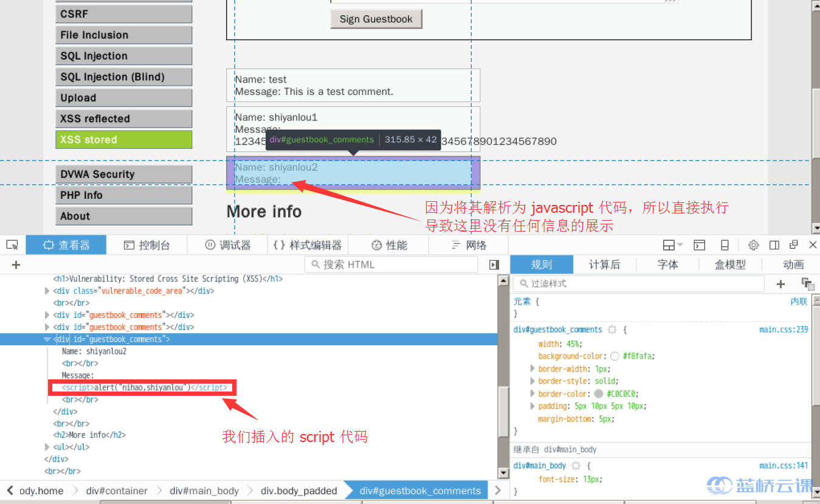The height and width of the screenshot is (504, 820).
Task: Focus the filter styles field
Action: coord(639,283)
